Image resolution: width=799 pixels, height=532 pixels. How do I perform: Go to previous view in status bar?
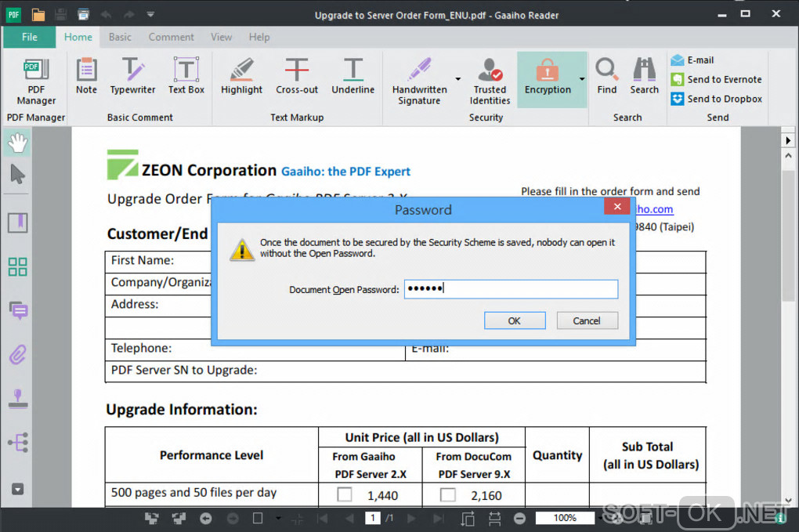coord(205,519)
